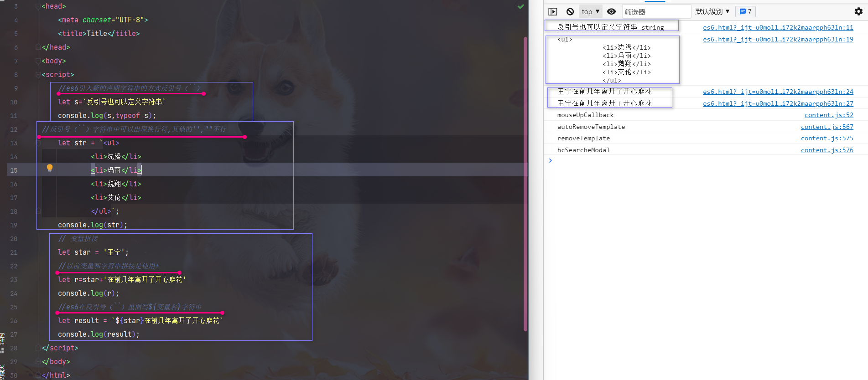Open content.js:567 source link
The height and width of the screenshot is (380, 868).
pyautogui.click(x=827, y=127)
